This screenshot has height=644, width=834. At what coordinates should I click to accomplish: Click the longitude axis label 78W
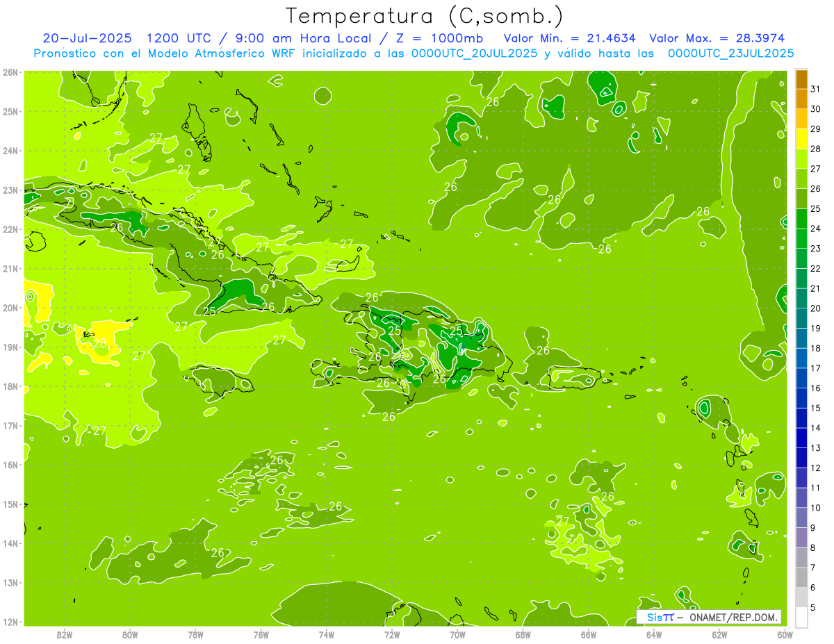[195, 634]
